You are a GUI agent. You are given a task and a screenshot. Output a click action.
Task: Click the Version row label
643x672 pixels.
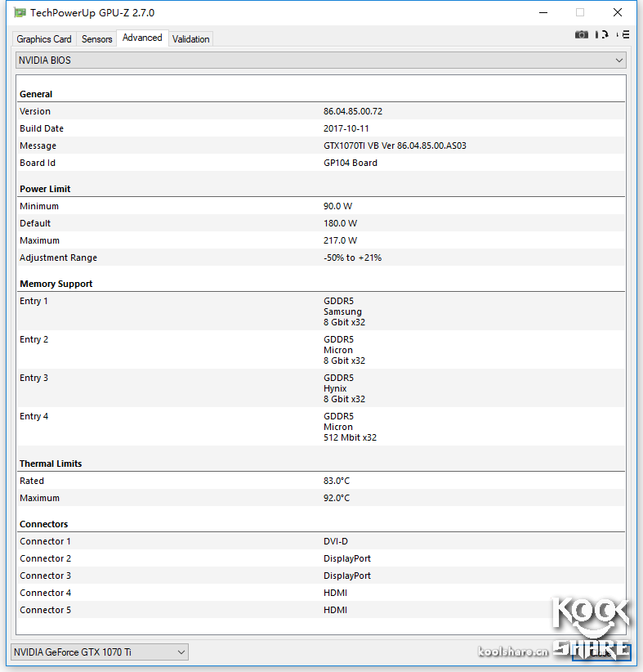[x=34, y=111]
